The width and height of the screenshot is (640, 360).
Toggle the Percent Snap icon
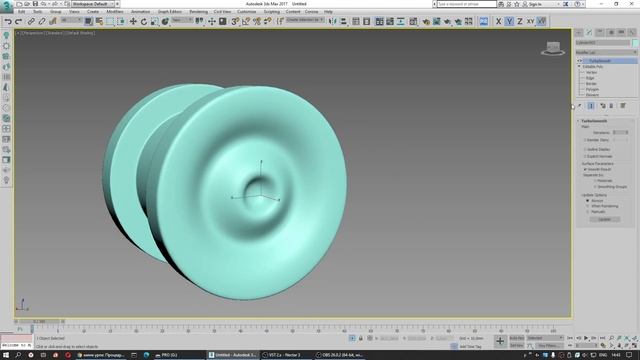(x=257, y=21)
